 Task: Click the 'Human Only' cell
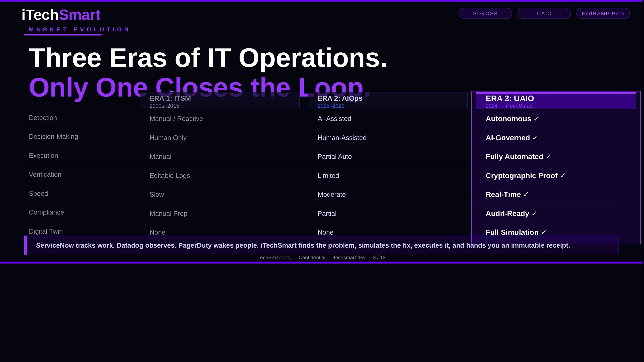[x=168, y=138]
